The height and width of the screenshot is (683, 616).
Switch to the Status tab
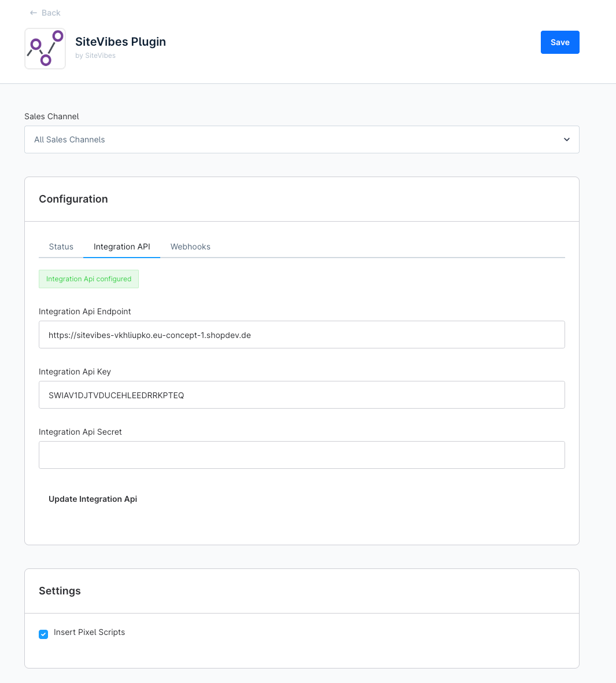click(61, 247)
